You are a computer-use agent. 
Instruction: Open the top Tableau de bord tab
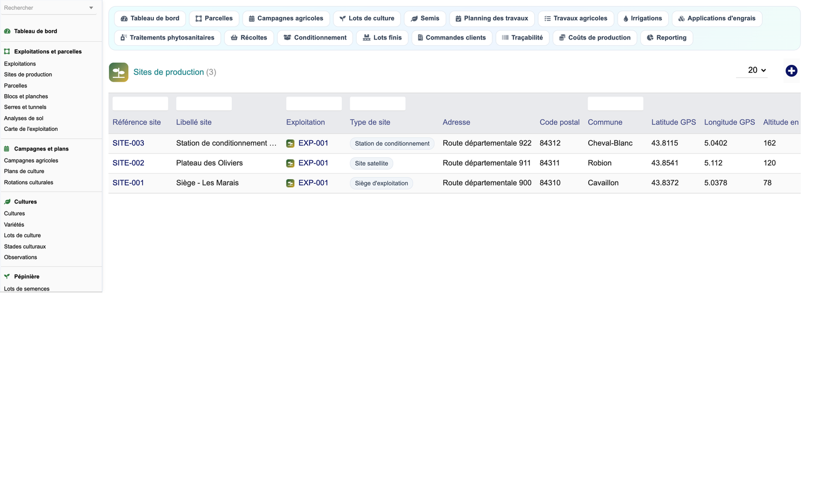point(150,19)
